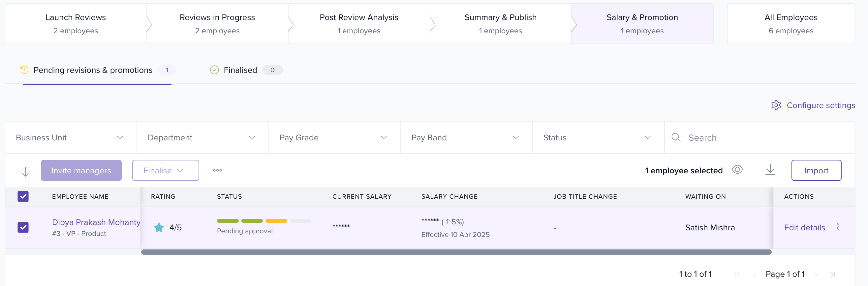Click the sort arrow icon left of Invite managers
This screenshot has height=286, width=868.
point(26,171)
